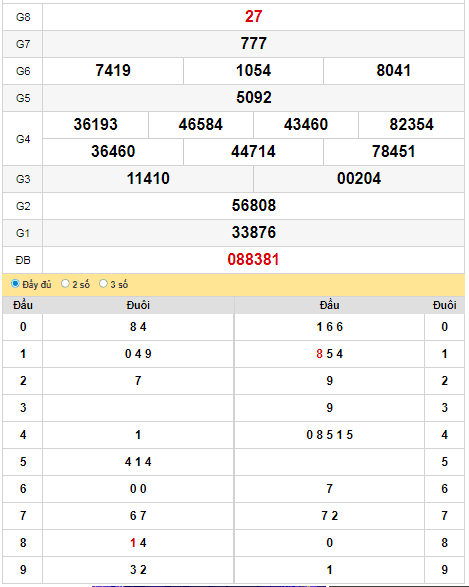469x587 pixels.
Task: Select G4 number 36193
Action: [x=95, y=124]
